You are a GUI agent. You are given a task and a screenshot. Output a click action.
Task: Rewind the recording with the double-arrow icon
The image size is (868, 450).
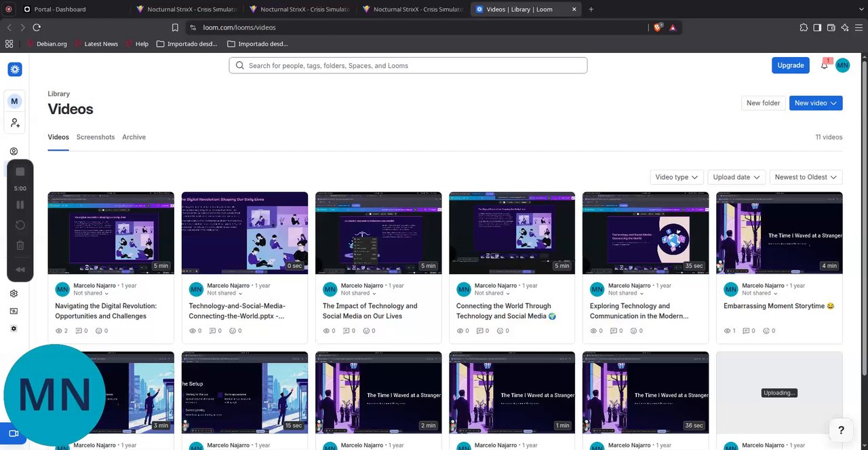click(20, 269)
